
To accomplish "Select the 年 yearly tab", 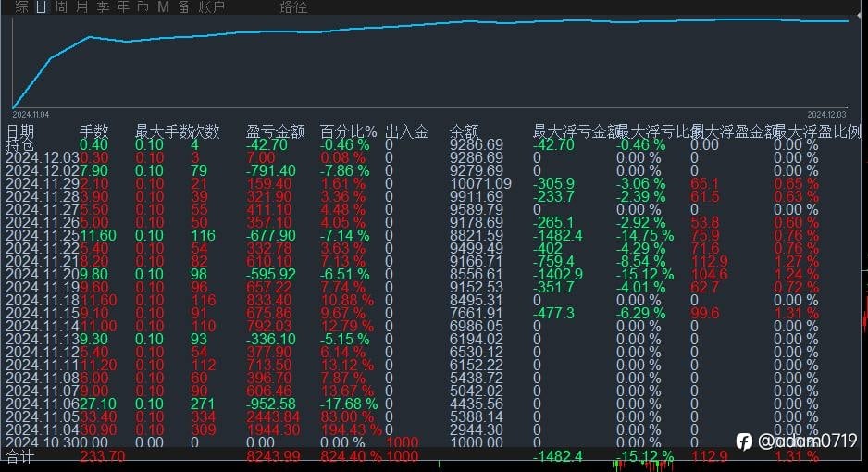I will click(x=123, y=6).
